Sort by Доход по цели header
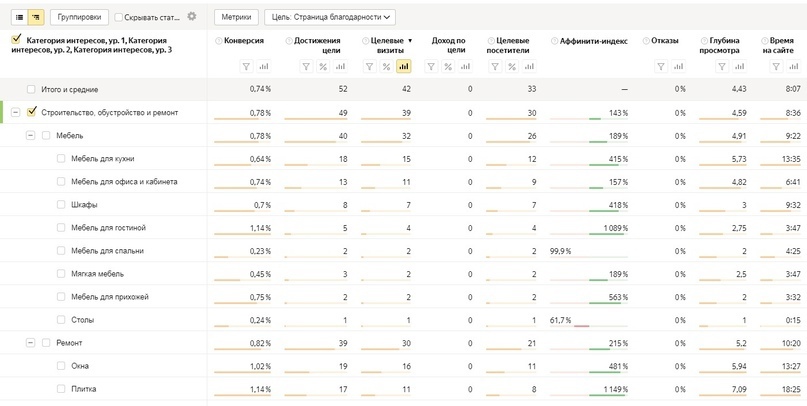 (x=448, y=45)
